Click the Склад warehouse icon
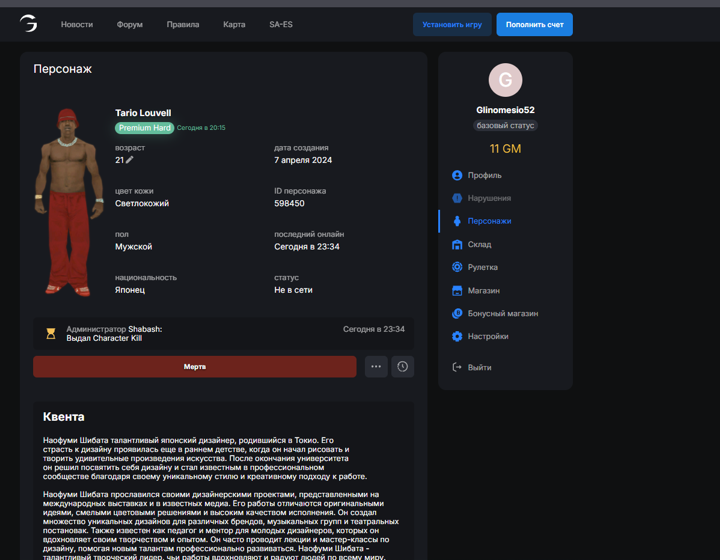720x560 pixels. 457,244
